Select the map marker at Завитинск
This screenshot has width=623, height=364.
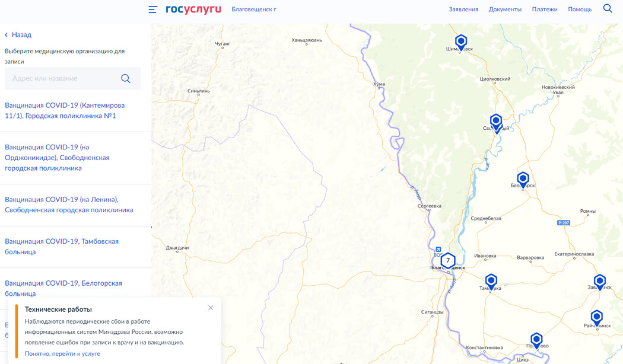pos(599,282)
